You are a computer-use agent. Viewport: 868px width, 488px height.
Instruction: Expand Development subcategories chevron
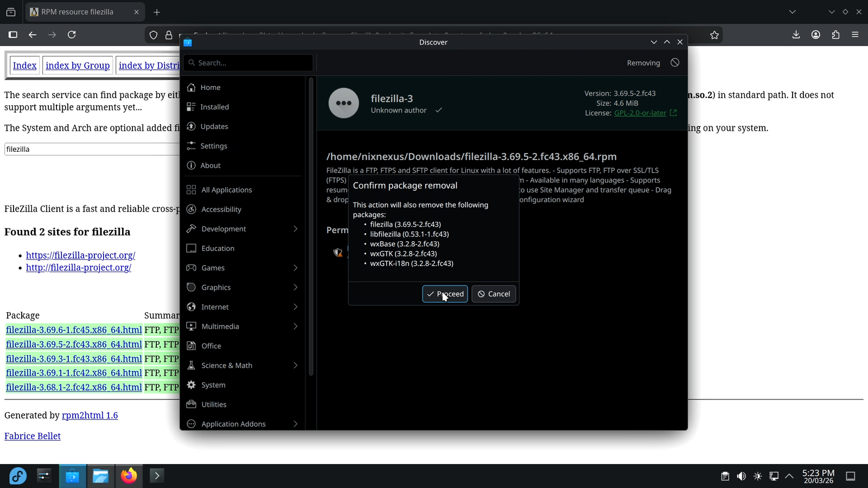[296, 229]
